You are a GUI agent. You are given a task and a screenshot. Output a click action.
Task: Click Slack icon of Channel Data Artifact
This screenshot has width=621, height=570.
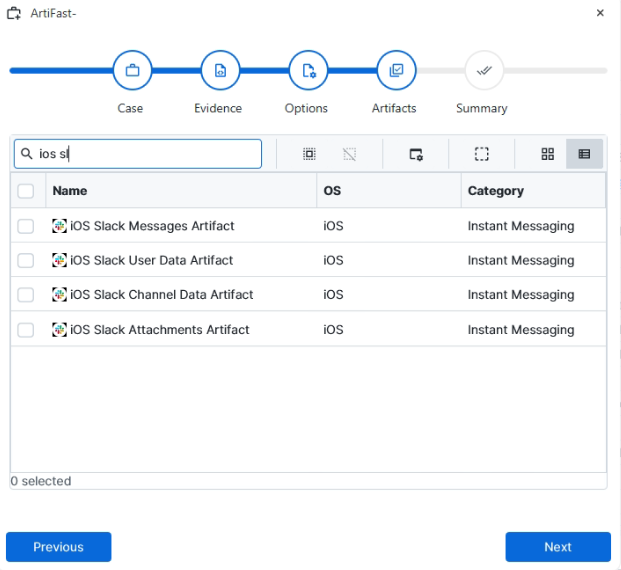[59, 295]
